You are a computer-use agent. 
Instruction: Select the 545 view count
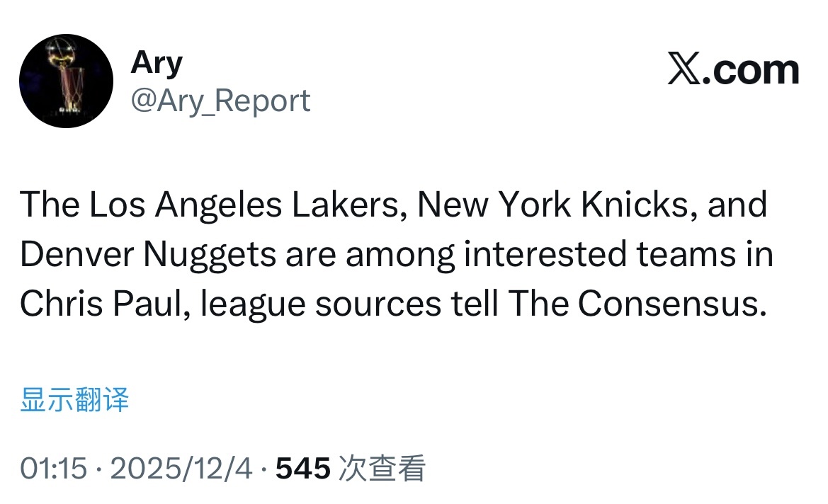coord(303,468)
